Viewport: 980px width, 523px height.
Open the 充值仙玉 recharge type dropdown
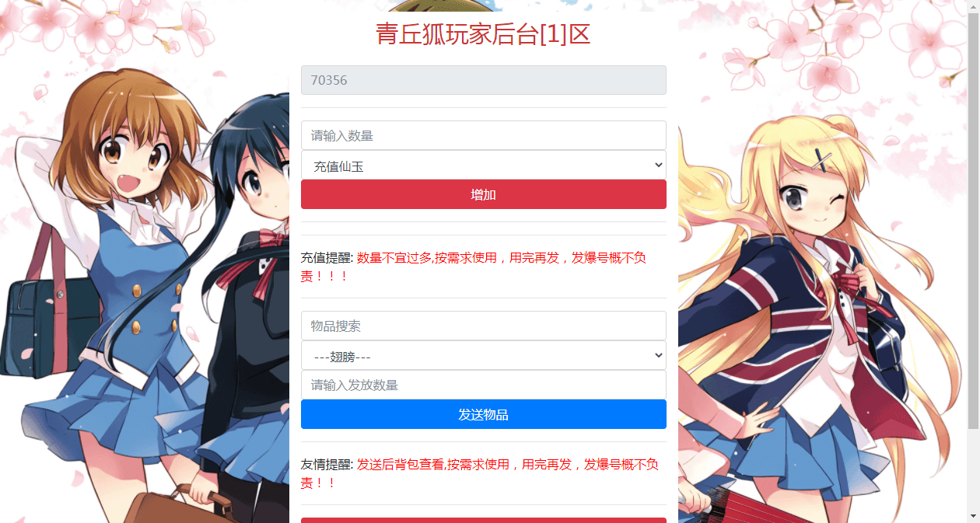(x=483, y=165)
